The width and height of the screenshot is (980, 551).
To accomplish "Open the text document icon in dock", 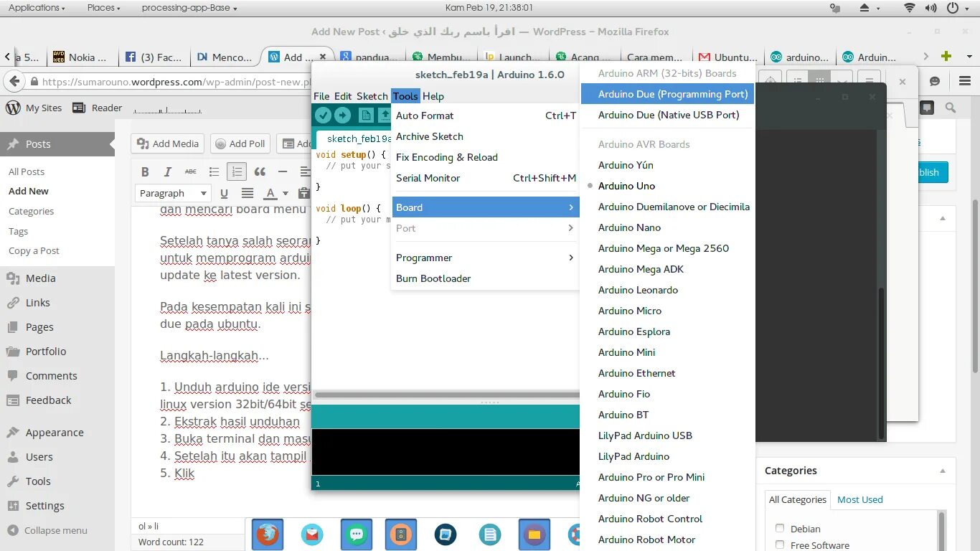I will point(490,534).
